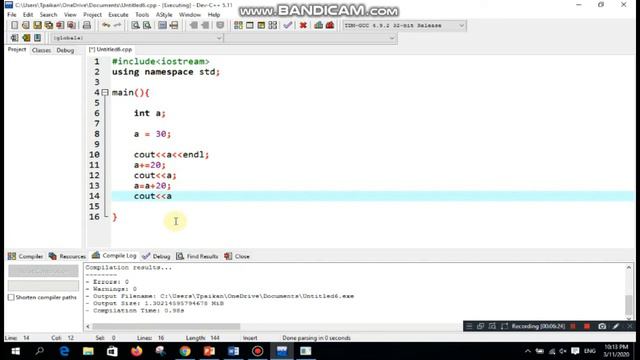Open the AStyle menu
Viewport: 640px width, 360px height.
(x=164, y=15)
